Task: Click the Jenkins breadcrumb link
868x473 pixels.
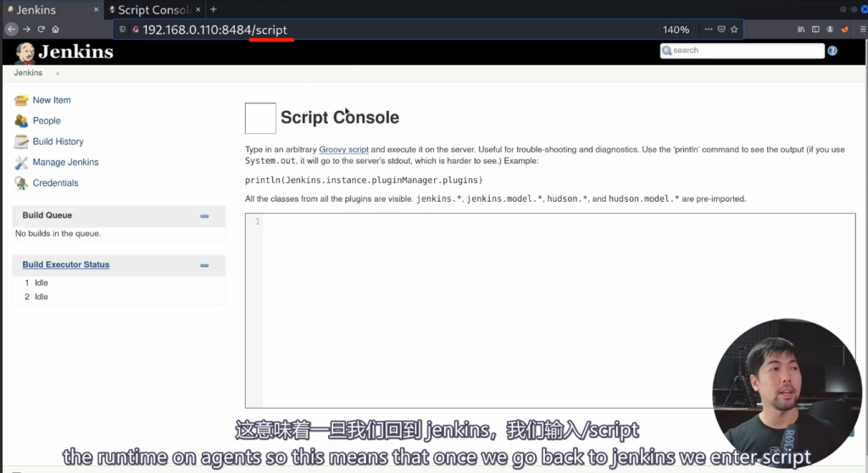Action: (x=28, y=73)
